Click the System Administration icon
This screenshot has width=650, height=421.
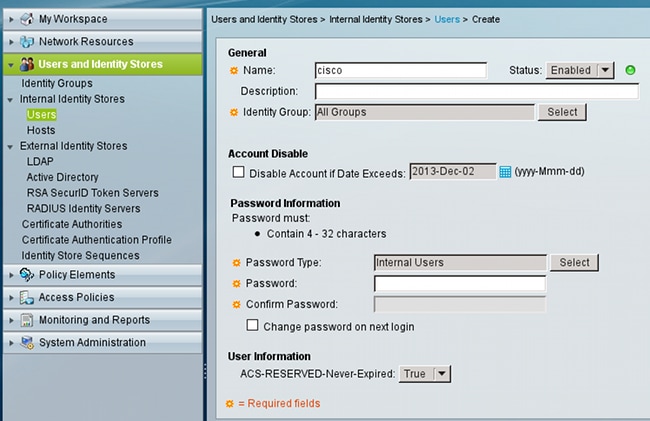26,343
